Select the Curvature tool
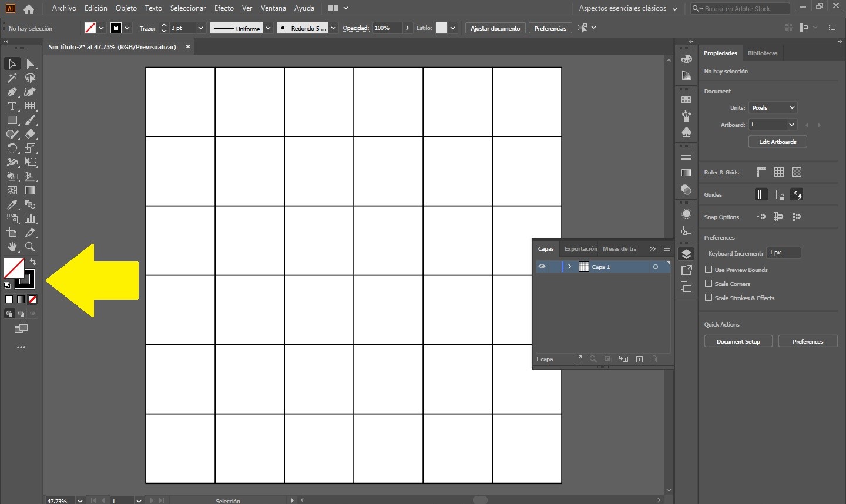 [30, 92]
